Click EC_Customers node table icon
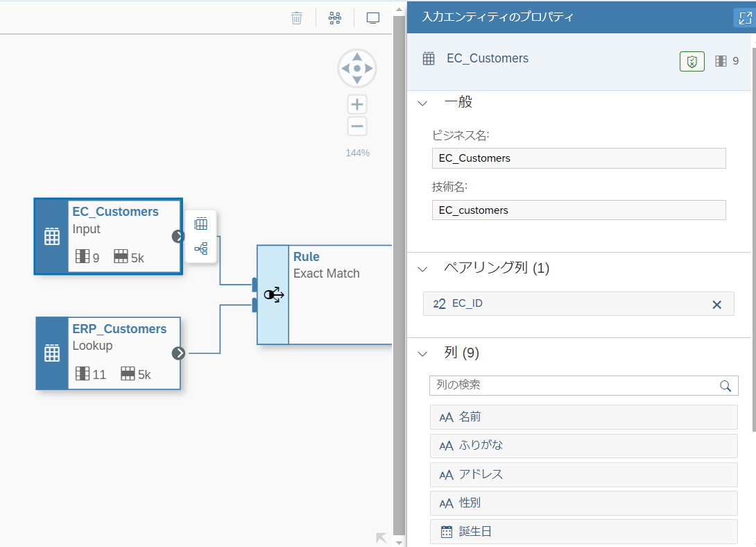The height and width of the screenshot is (547, 756). point(52,236)
